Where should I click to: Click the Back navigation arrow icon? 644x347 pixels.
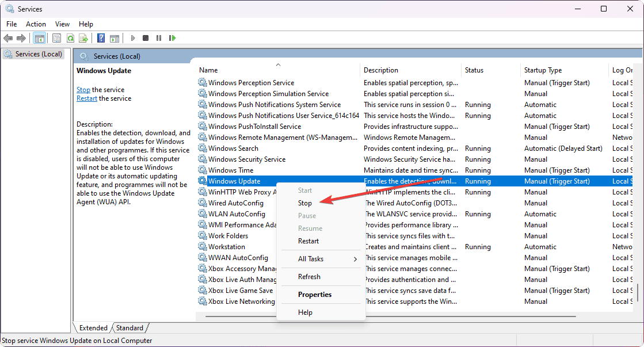tap(9, 38)
